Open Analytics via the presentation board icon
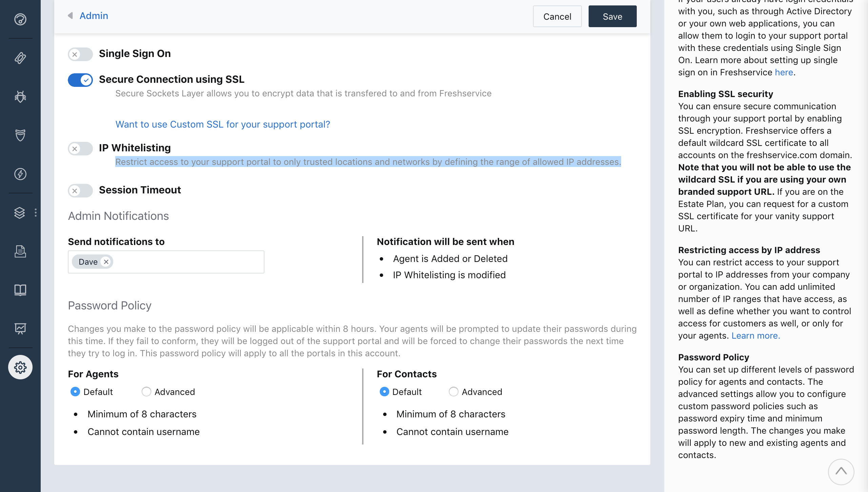868x492 pixels. click(x=20, y=328)
